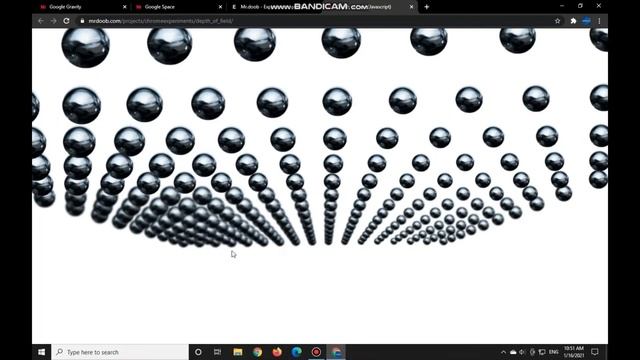The height and width of the screenshot is (360, 640).
Task: Bookmark this page with star icon
Action: coord(558,21)
